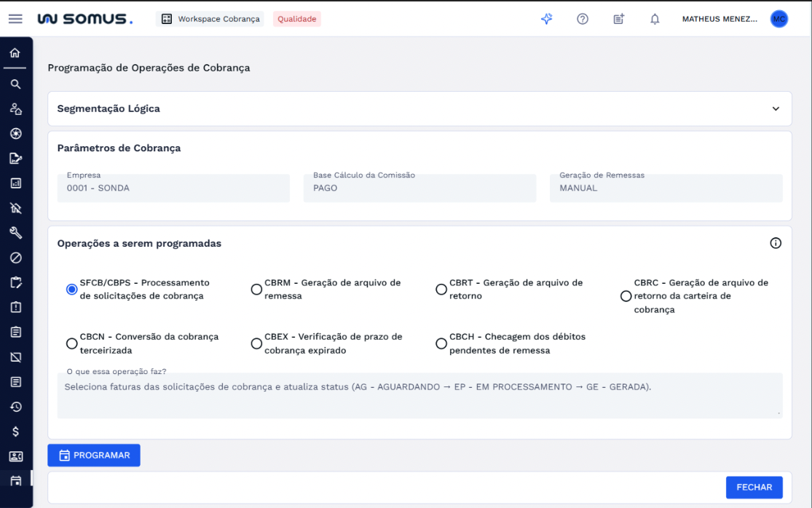The height and width of the screenshot is (508, 812).
Task: Click the Programação de Operações de Cobrança heading
Action: (149, 68)
